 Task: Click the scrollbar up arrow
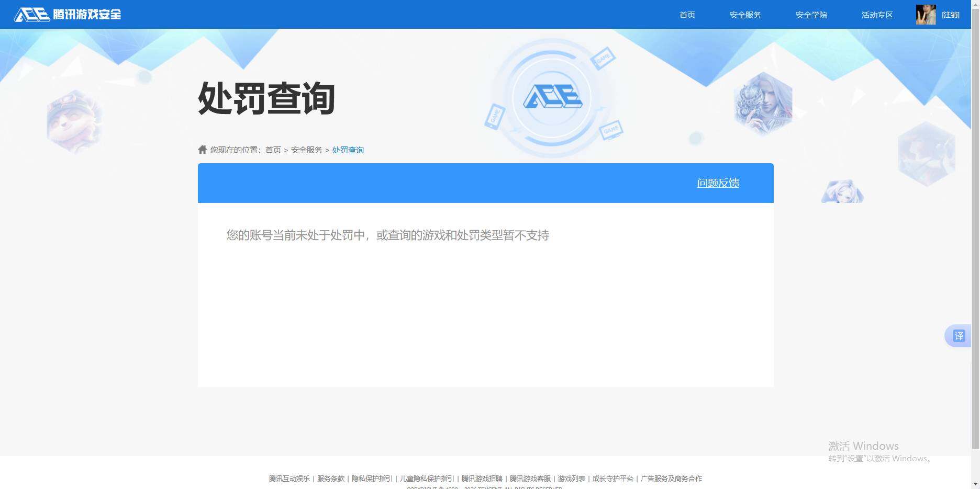click(976, 4)
